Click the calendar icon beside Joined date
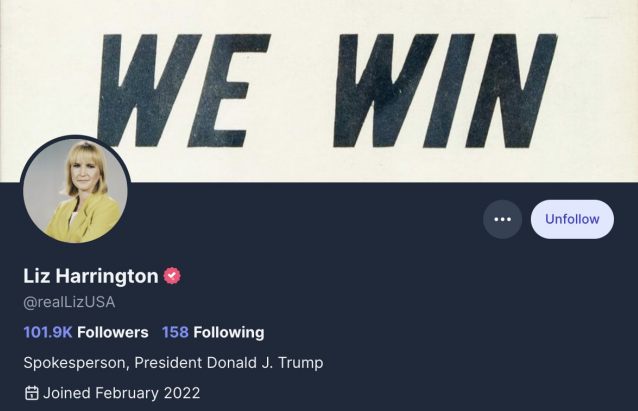This screenshot has height=411, width=638. pos(31,393)
